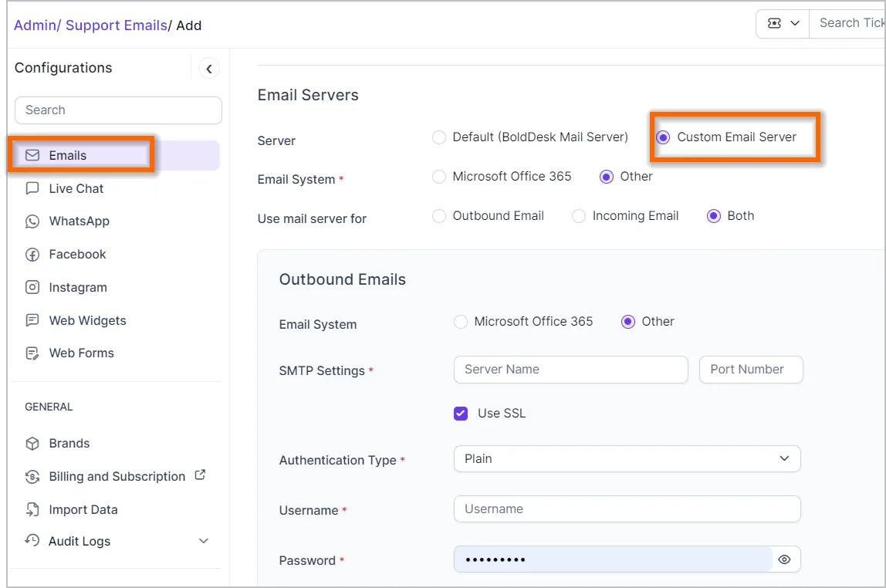This screenshot has height=588, width=886.
Task: Open the Authentication Type dropdown
Action: coord(627,458)
